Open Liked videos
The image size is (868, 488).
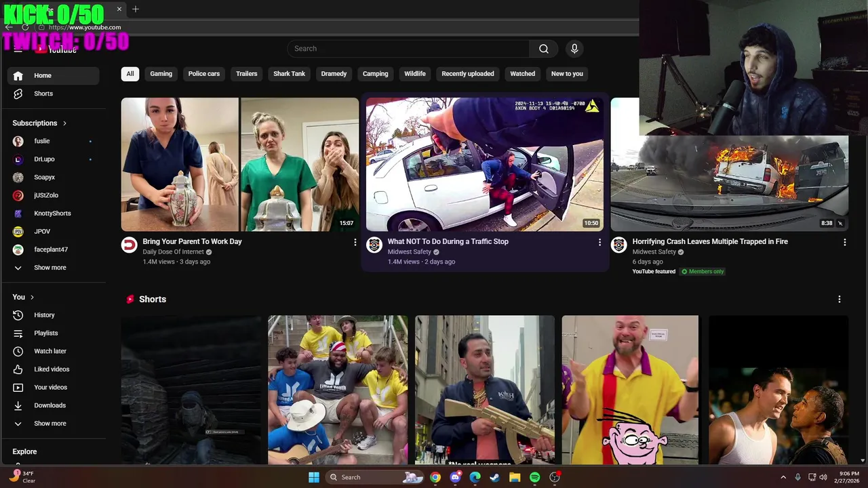tap(54, 369)
